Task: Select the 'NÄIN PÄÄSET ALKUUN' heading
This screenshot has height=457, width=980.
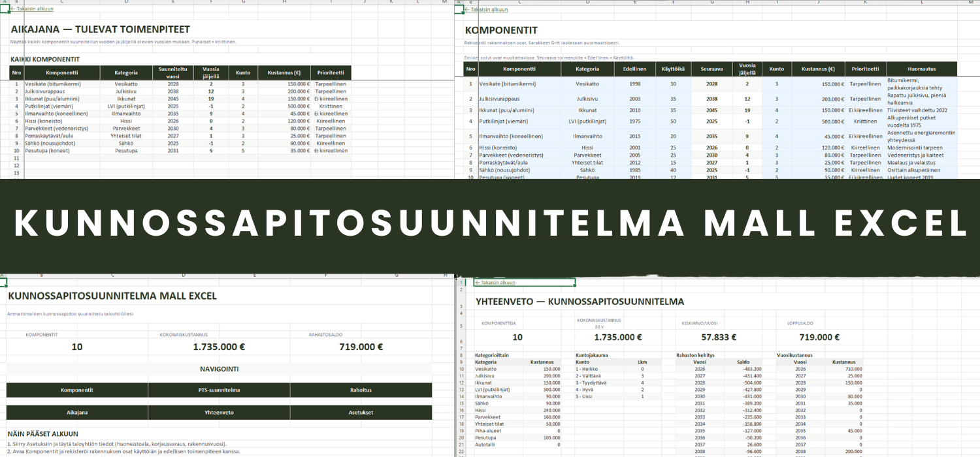Action: [x=43, y=433]
